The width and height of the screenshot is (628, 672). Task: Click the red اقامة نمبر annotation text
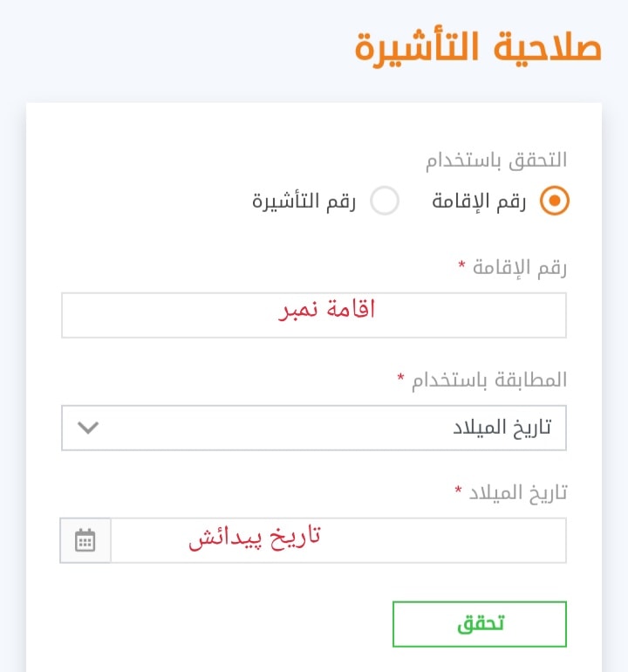[x=326, y=310]
